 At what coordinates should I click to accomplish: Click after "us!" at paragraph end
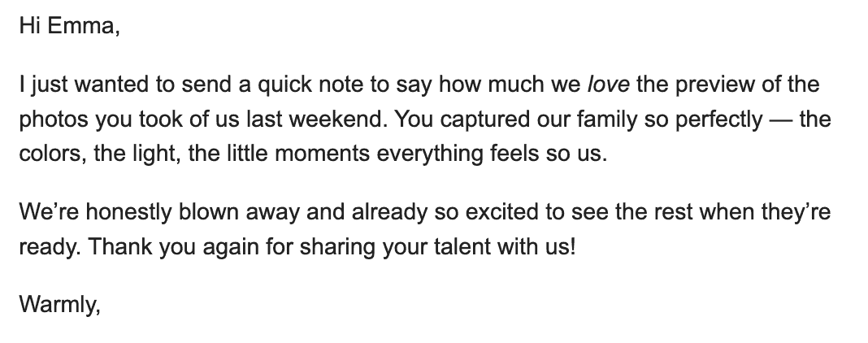(x=577, y=246)
